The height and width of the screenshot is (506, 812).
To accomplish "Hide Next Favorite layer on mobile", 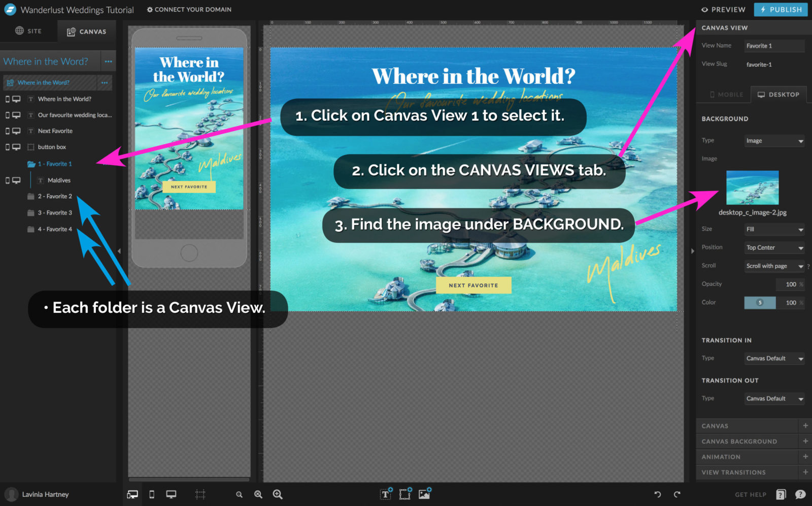I will tap(8, 130).
